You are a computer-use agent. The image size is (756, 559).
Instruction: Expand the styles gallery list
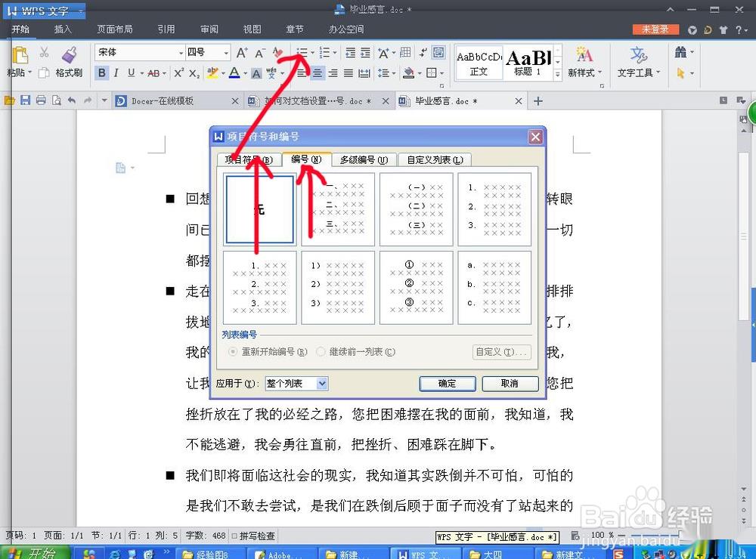point(558,74)
